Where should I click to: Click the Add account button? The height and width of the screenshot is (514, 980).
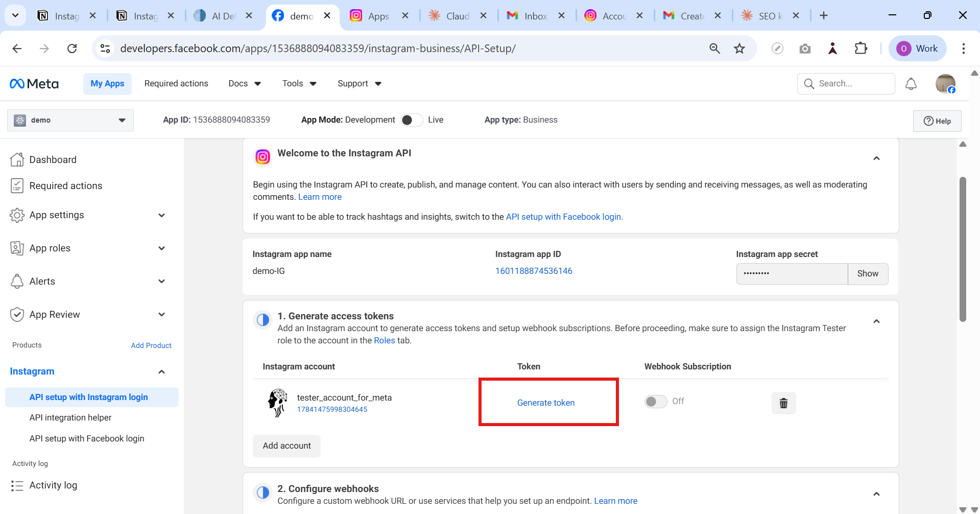coord(287,446)
